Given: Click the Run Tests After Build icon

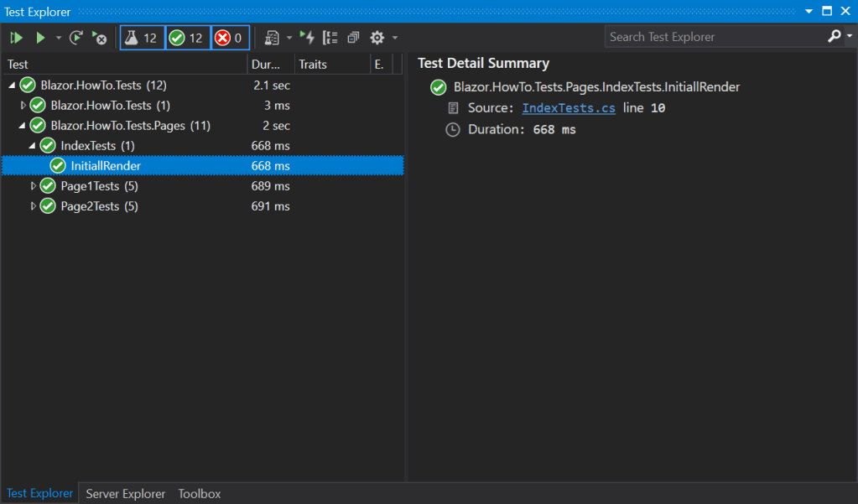Looking at the screenshot, I should 308,38.
